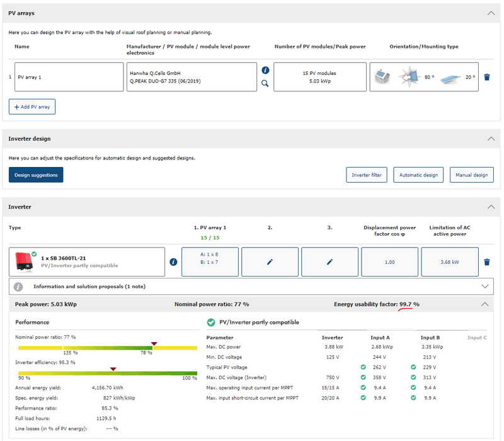The height and width of the screenshot is (441, 504).
Task: Collapse the Inverter design section
Action: (491, 139)
